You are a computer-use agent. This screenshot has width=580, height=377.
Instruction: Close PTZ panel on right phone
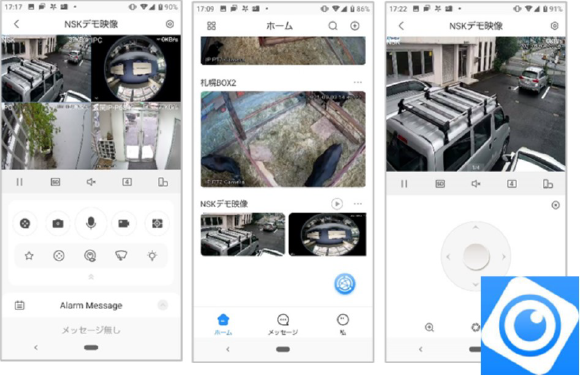coord(556,205)
